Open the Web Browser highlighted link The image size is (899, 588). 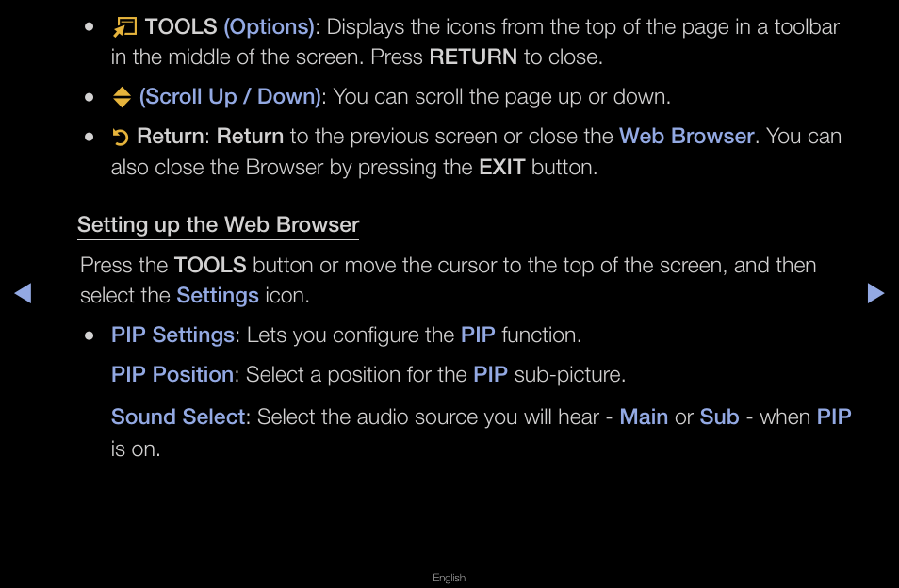pos(686,137)
